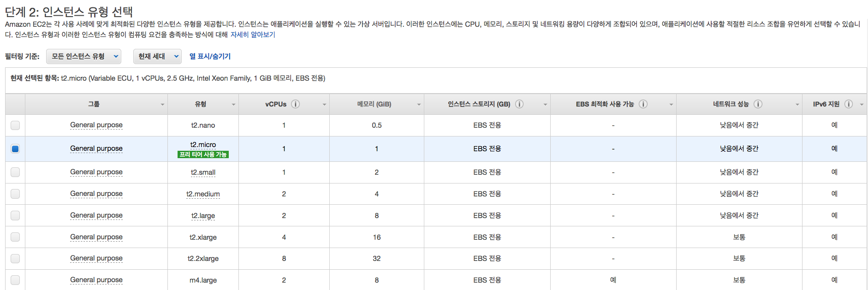This screenshot has height=290, width=868.
Task: Click General purpose in t2.2xlarge row
Action: click(x=96, y=258)
